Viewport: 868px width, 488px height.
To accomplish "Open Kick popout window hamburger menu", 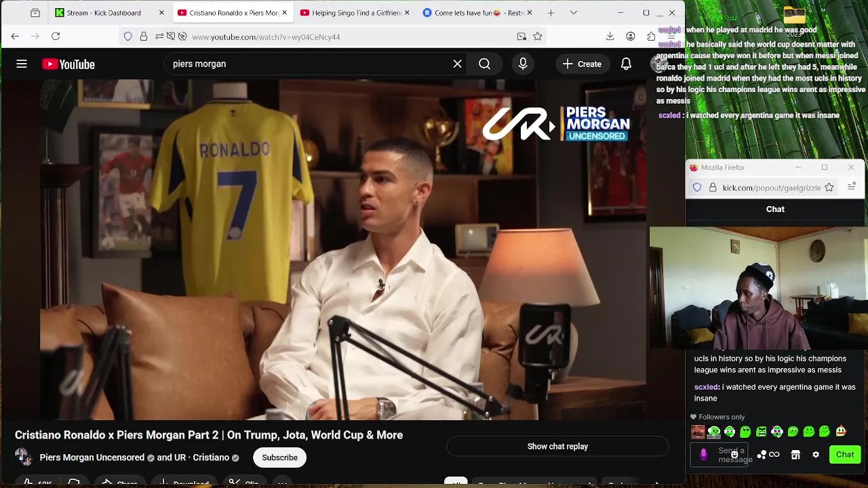I will click(x=852, y=186).
